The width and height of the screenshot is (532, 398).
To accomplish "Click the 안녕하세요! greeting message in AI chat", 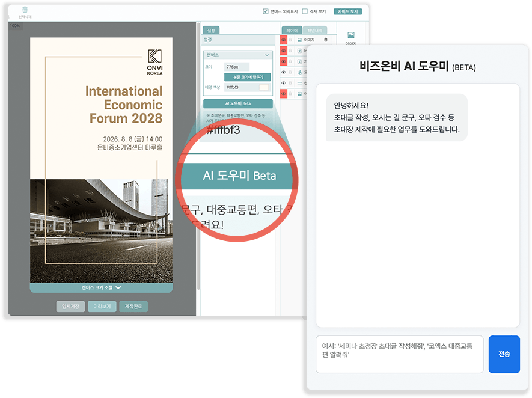I will 396,117.
